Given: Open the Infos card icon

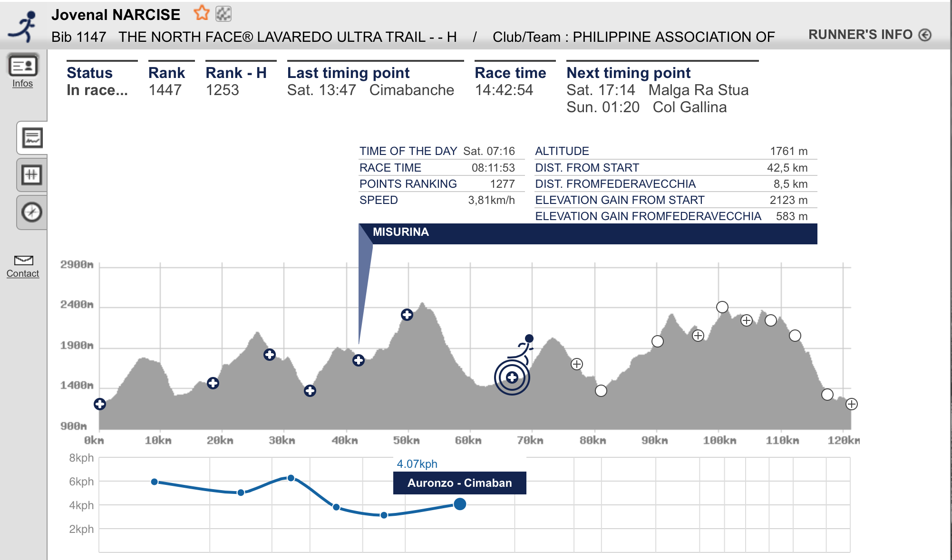Looking at the screenshot, I should pyautogui.click(x=23, y=66).
